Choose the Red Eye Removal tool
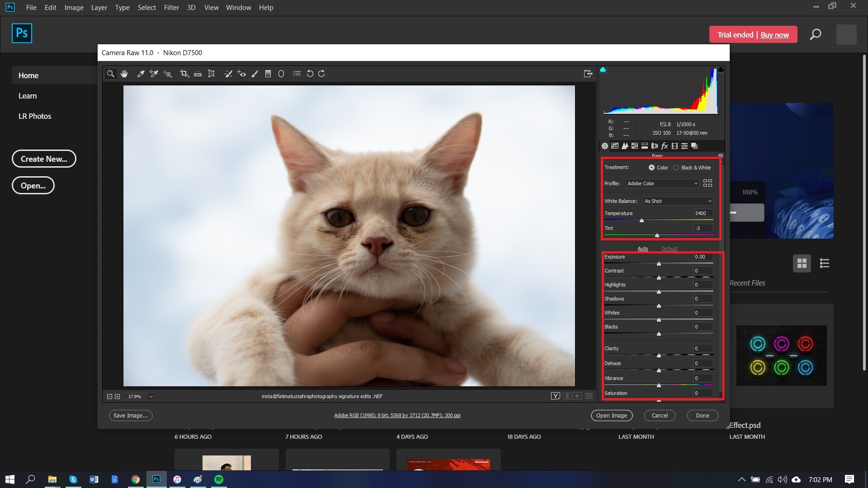Viewport: 868px width, 488px height. point(241,74)
